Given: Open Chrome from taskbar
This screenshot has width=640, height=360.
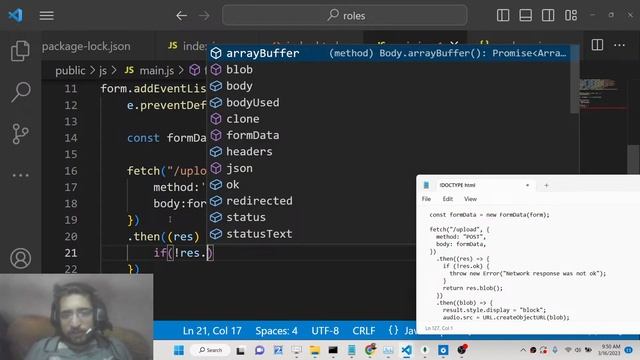Looking at the screenshot, I should [370, 350].
